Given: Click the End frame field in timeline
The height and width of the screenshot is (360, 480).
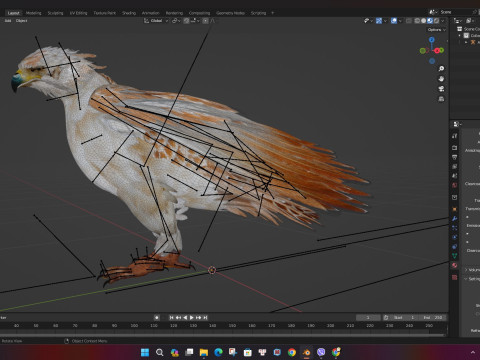Looking at the screenshot, I should click(433, 318).
